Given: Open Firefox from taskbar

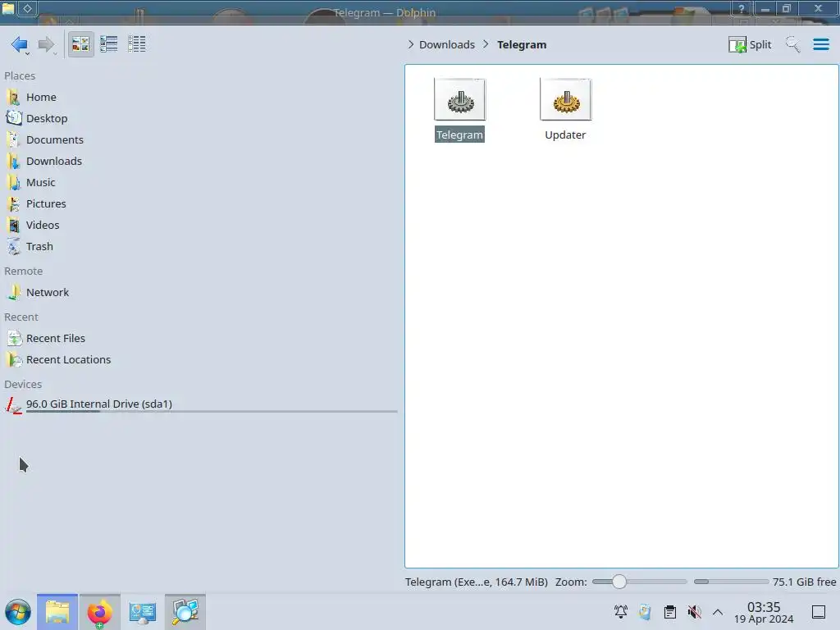Looking at the screenshot, I should coord(99,612).
